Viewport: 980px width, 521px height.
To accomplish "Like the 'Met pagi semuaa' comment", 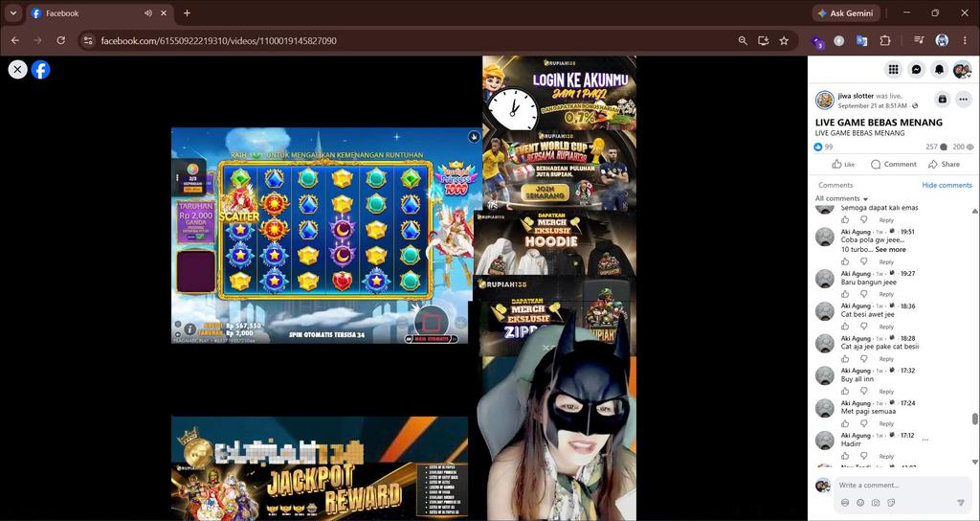I will point(845,424).
